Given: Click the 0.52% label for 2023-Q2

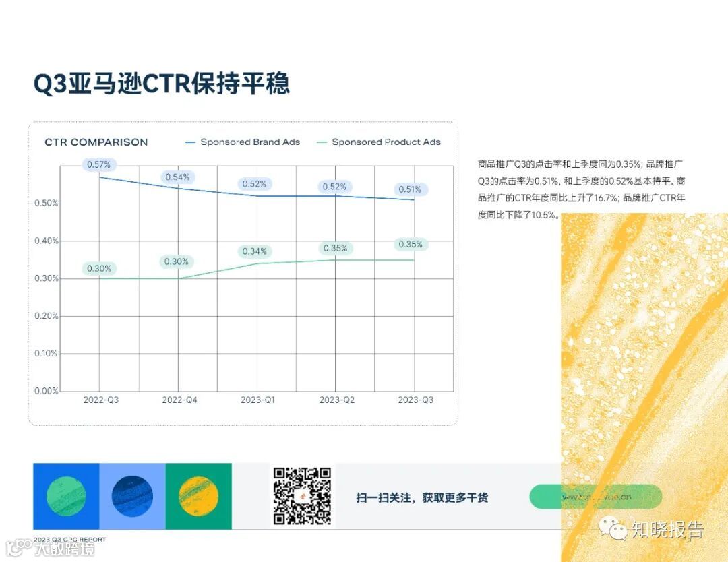Looking at the screenshot, I should pyautogui.click(x=334, y=187).
